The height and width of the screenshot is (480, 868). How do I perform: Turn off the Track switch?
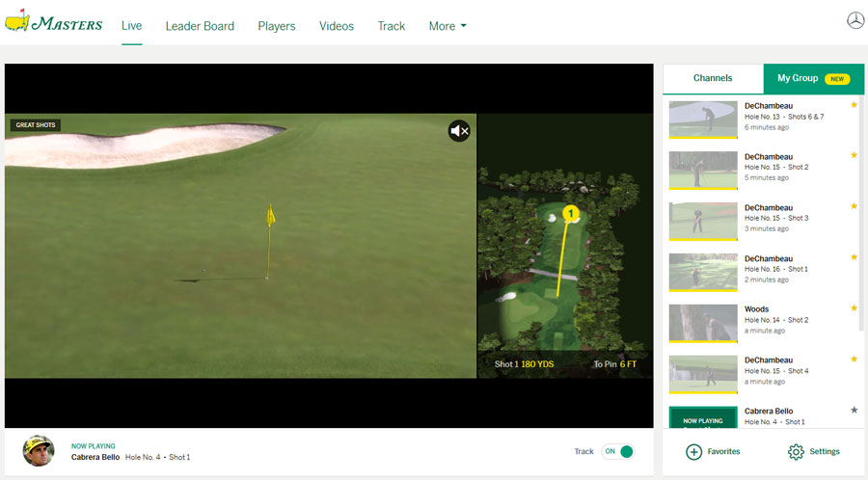(x=618, y=452)
